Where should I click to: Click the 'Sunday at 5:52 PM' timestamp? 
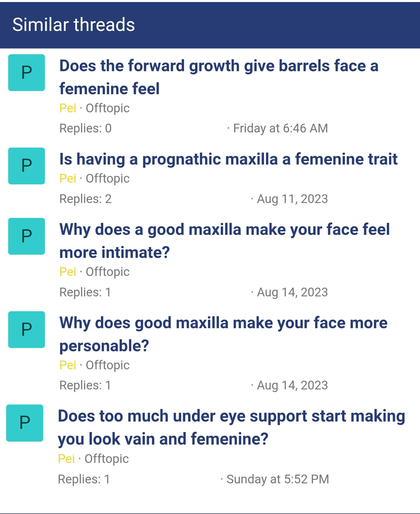(278, 479)
